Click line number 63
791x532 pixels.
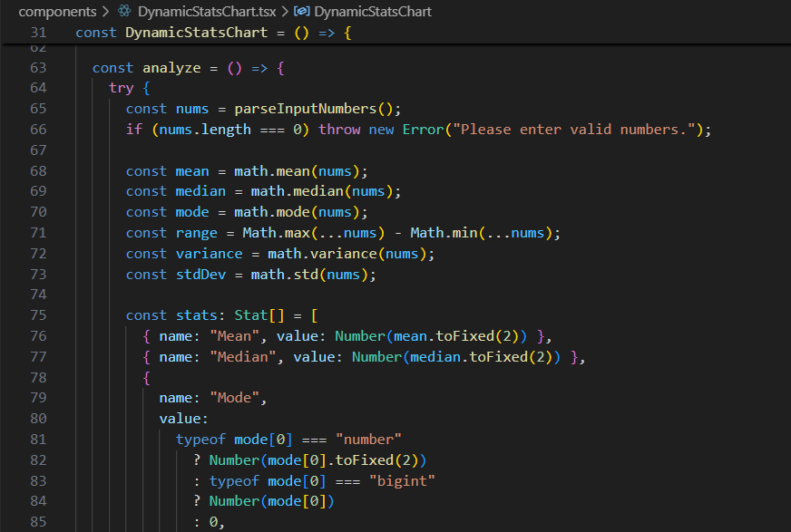38,68
